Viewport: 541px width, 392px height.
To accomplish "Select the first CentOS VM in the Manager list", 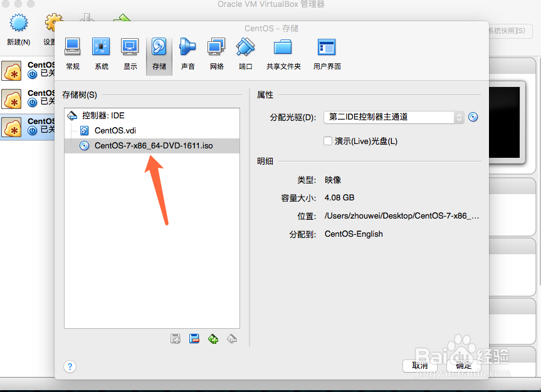I will coord(28,70).
